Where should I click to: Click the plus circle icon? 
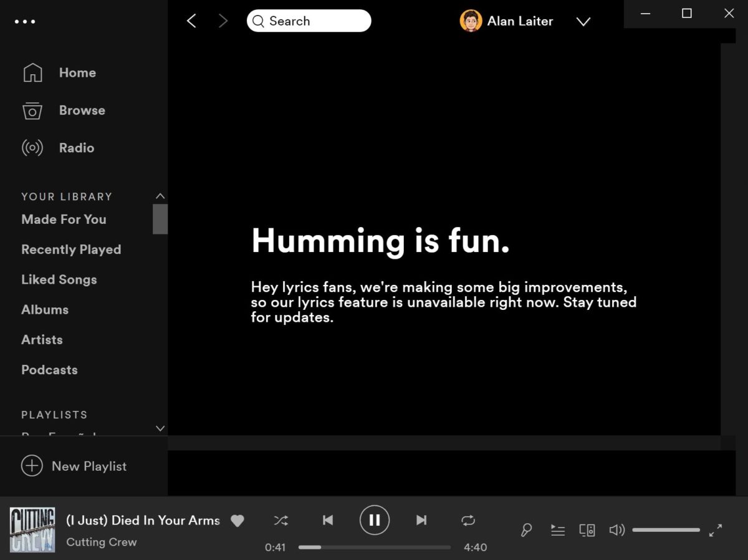(x=32, y=466)
